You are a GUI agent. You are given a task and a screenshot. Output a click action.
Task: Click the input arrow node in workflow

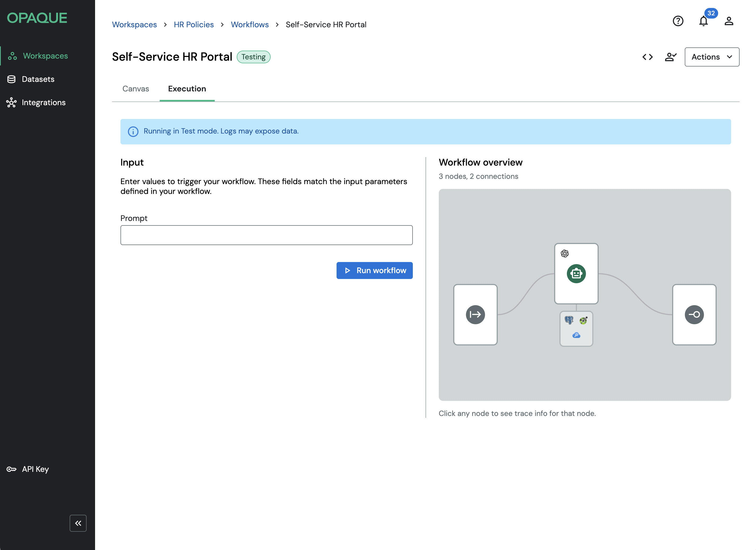coord(475,314)
